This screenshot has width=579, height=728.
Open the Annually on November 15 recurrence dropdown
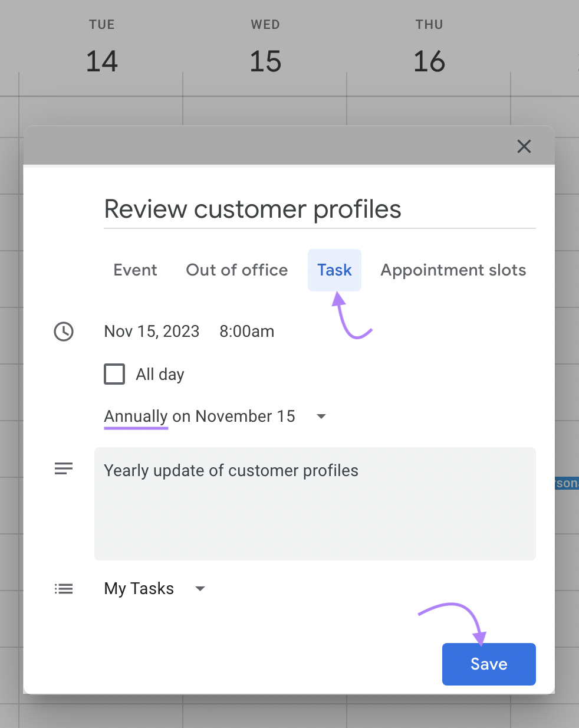point(199,416)
